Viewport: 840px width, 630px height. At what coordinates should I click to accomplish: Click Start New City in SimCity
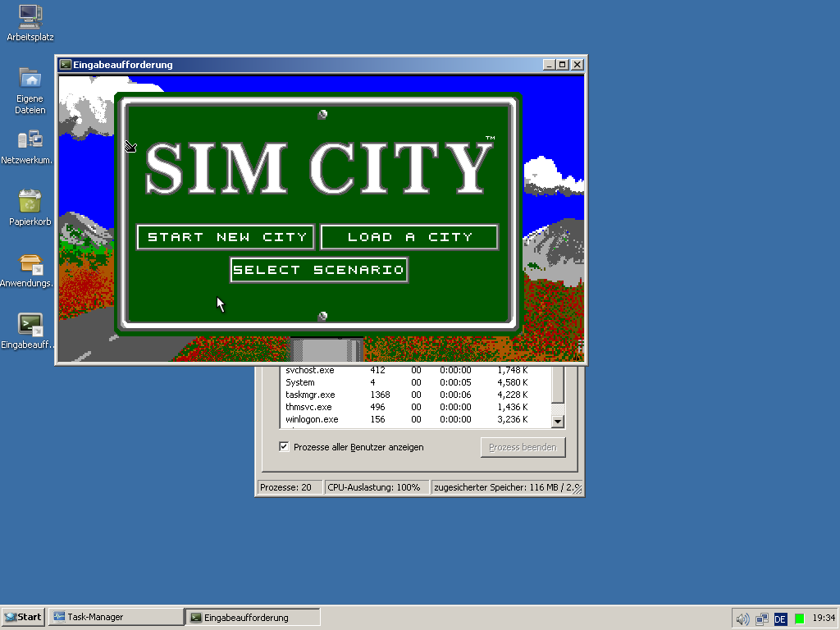tap(226, 237)
